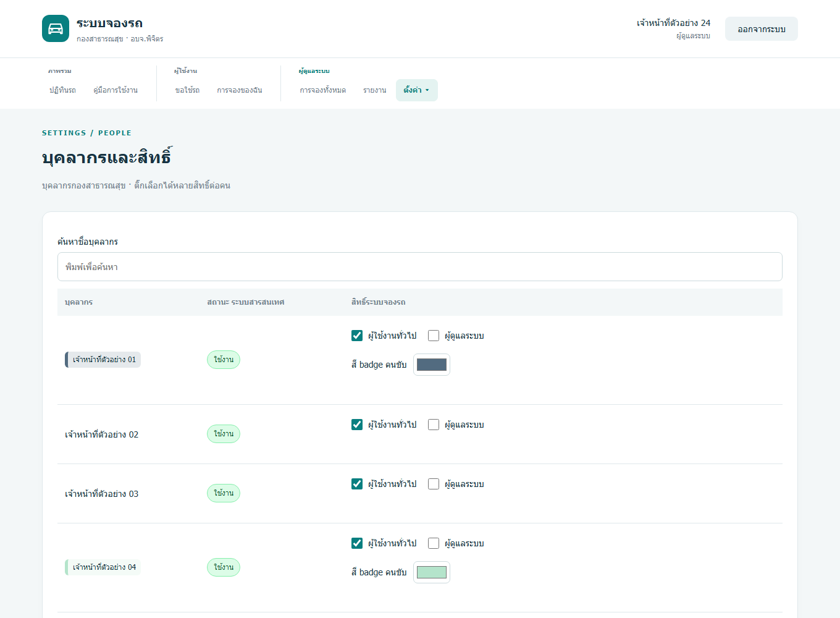Open คู่มือการใช้งาน nav item
Viewport: 840px width, 618px height.
(x=115, y=90)
